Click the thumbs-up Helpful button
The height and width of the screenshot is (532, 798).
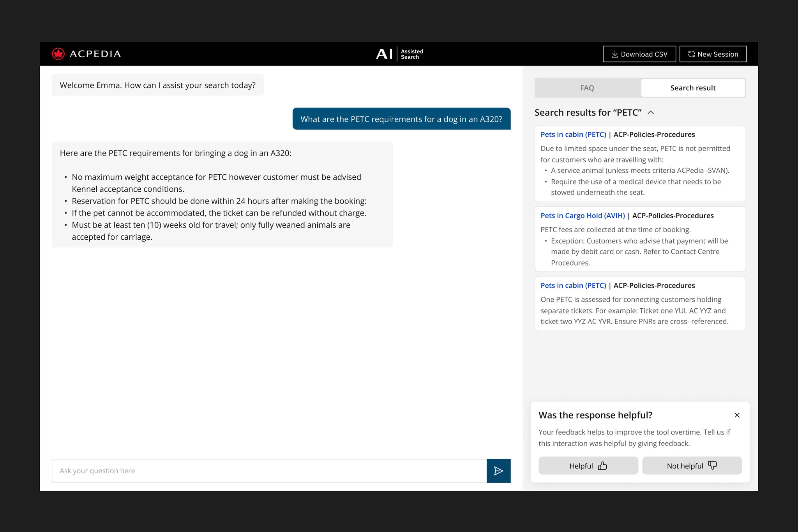coord(588,466)
